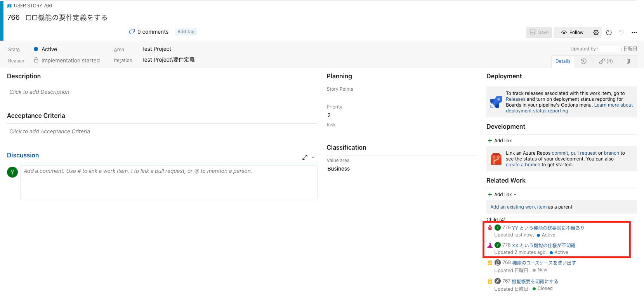Open the Attachments paperclip tab

pos(628,61)
